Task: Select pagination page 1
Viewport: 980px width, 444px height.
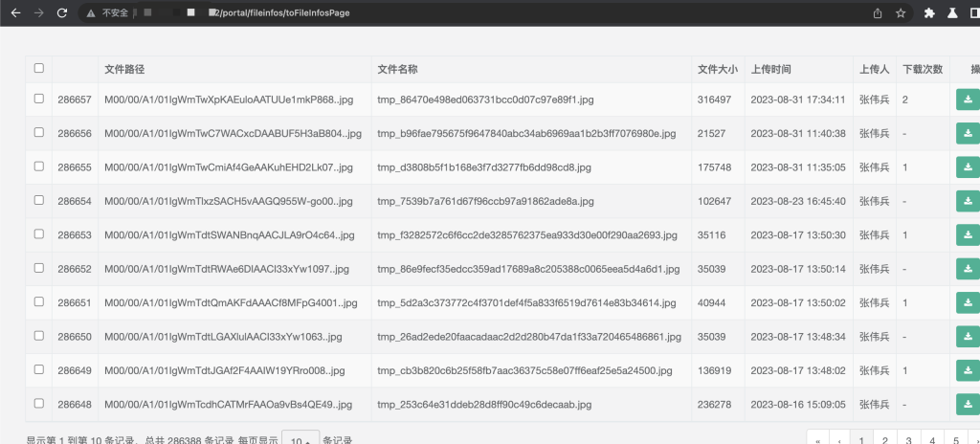Action: (x=861, y=437)
